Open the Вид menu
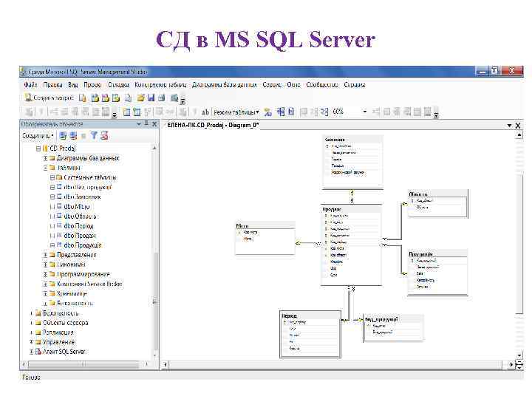Image resolution: width=532 pixels, height=399 pixels. point(73,85)
